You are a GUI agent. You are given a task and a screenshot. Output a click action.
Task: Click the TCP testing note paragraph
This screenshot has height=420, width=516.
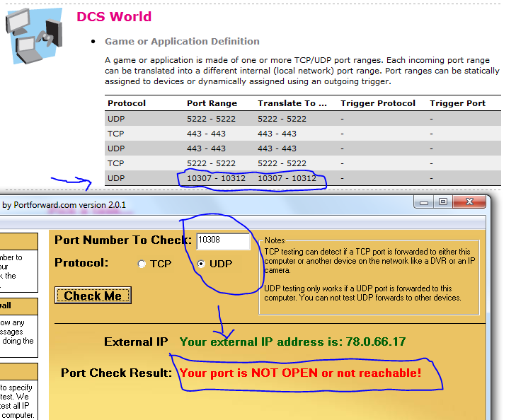point(369,261)
